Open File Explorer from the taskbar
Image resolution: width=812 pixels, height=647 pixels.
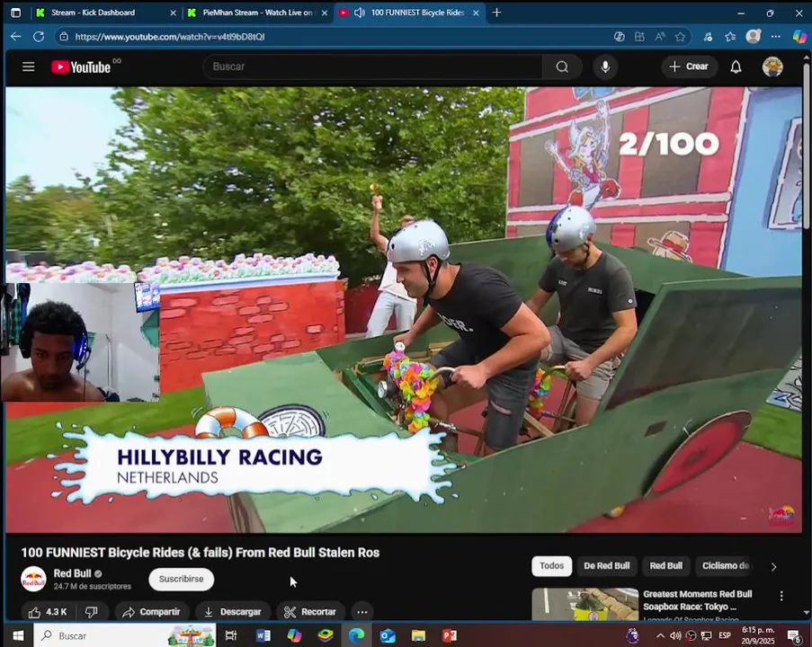click(418, 635)
